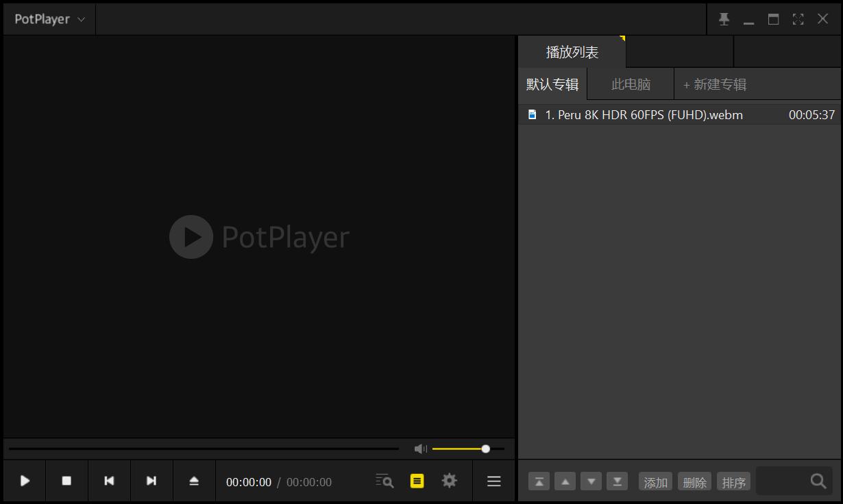This screenshot has height=504, width=843.
Task: Start playback with the play icon
Action: click(25, 481)
